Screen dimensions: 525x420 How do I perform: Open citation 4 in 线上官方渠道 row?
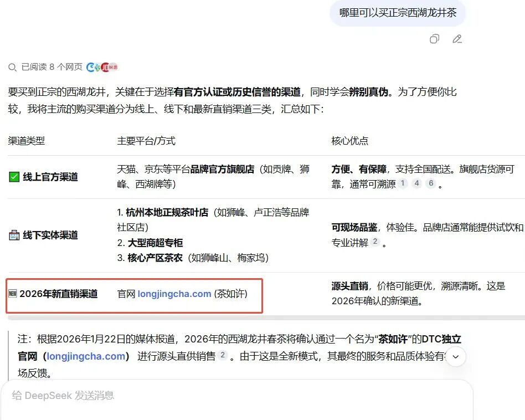click(416, 183)
